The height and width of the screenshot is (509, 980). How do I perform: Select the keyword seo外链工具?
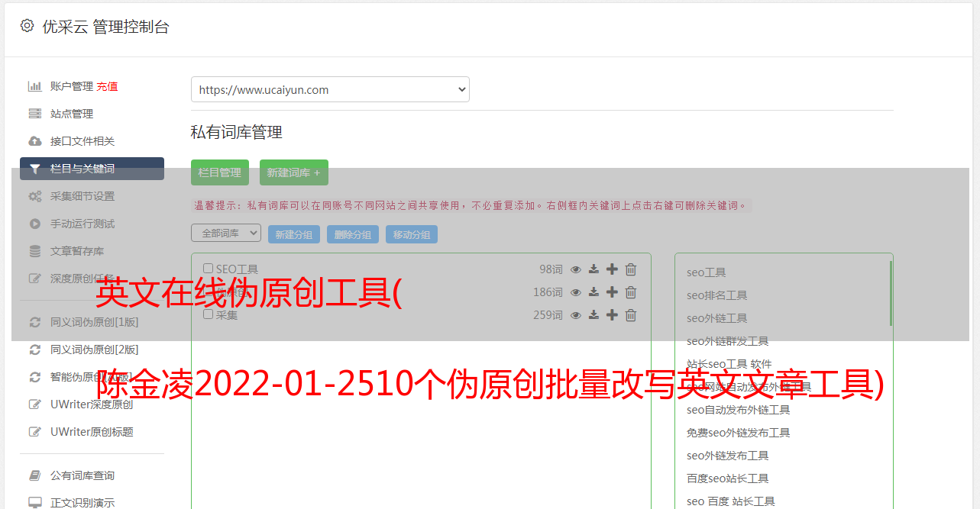[x=716, y=318]
